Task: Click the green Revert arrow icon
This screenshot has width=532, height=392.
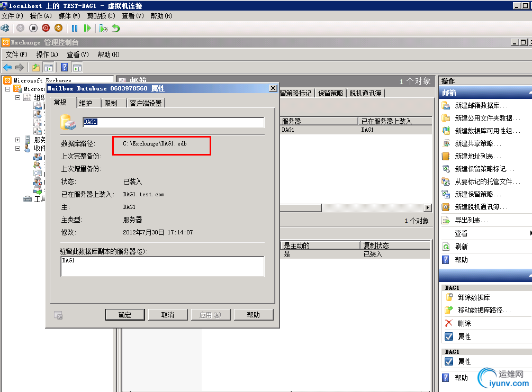Action: tap(116, 28)
